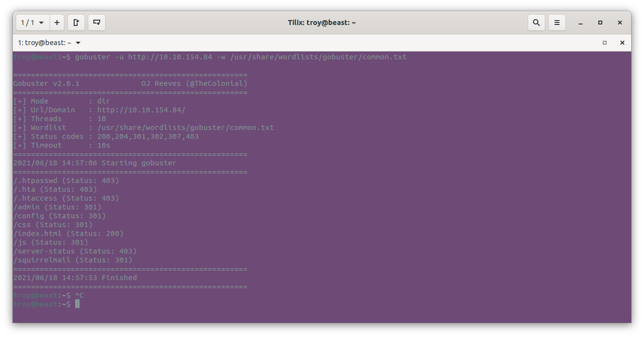Split terminal right with add-terminal-right icon

76,23
